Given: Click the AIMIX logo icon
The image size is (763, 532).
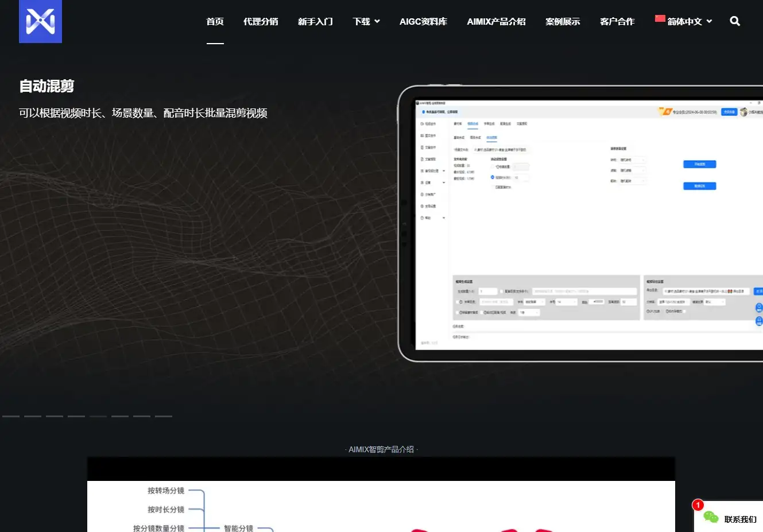Looking at the screenshot, I should pyautogui.click(x=40, y=21).
